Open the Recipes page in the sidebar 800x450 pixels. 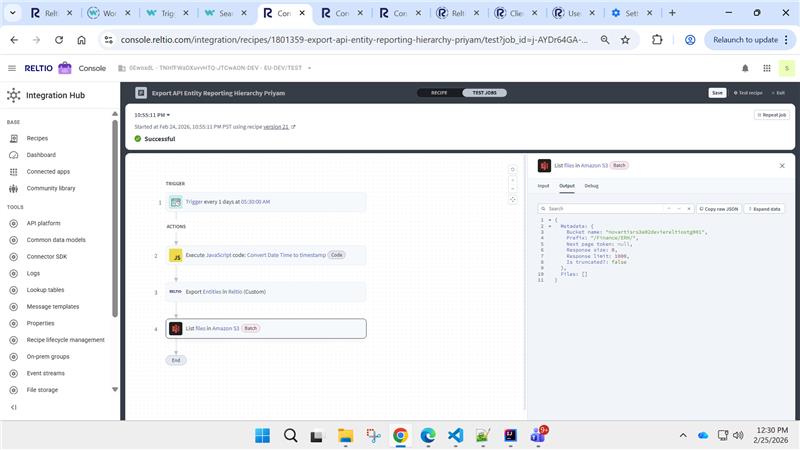tap(37, 138)
